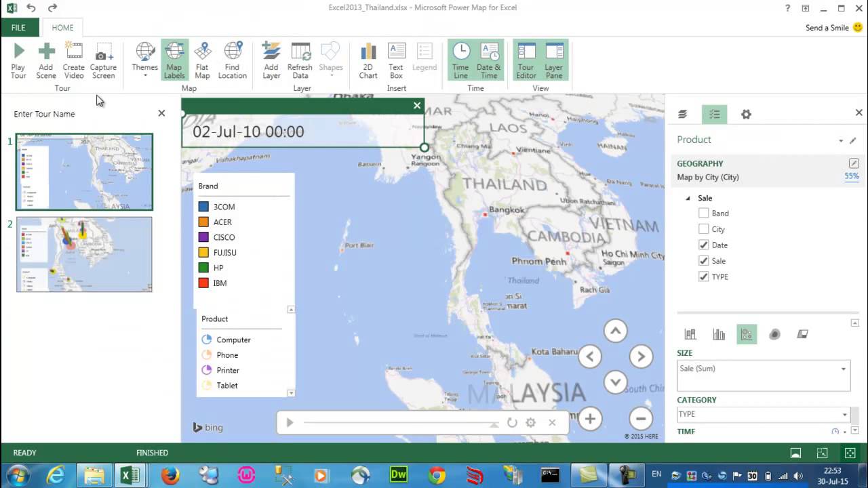Select the clustered column chart type
Screen dimensions: 868x488
click(x=719, y=334)
